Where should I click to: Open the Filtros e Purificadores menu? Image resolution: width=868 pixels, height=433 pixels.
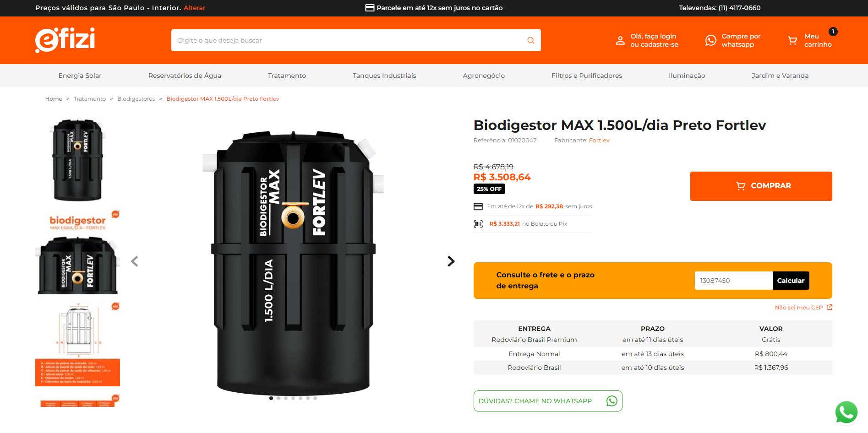[x=587, y=76]
